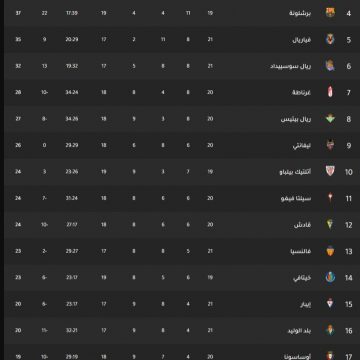Click the Barcelona club crest
The width and height of the screenshot is (360, 360).
(x=330, y=13)
